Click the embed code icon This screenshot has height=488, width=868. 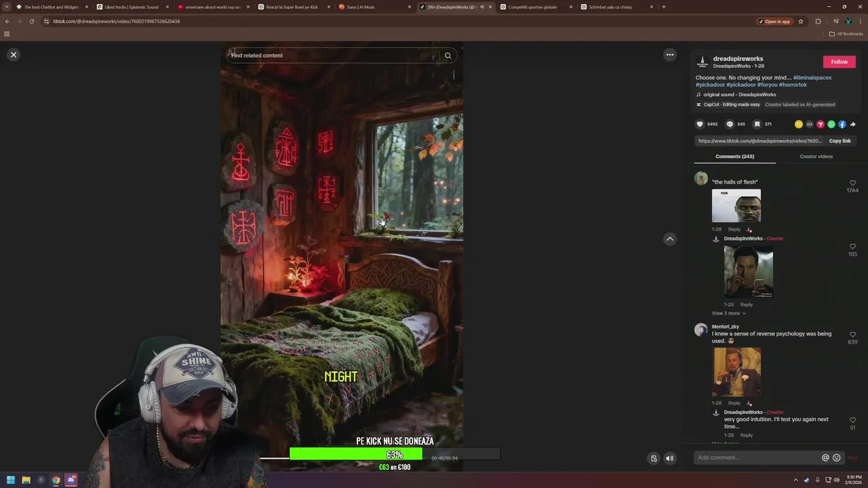810,124
